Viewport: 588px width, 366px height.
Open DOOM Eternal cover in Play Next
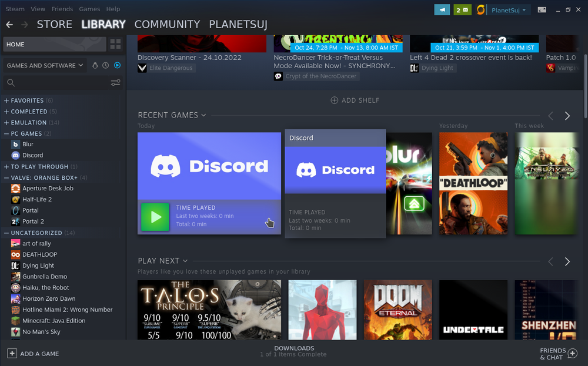[398, 310]
